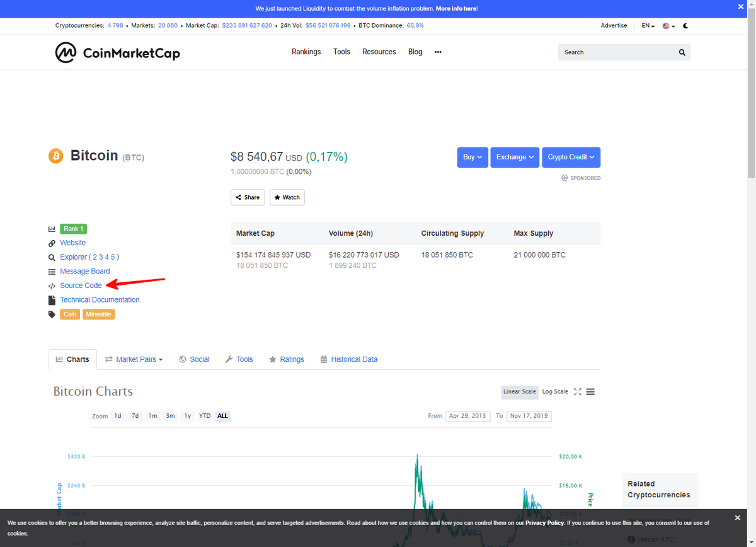The height and width of the screenshot is (547, 756).
Task: Expand the Exchange dropdown button
Action: (515, 158)
